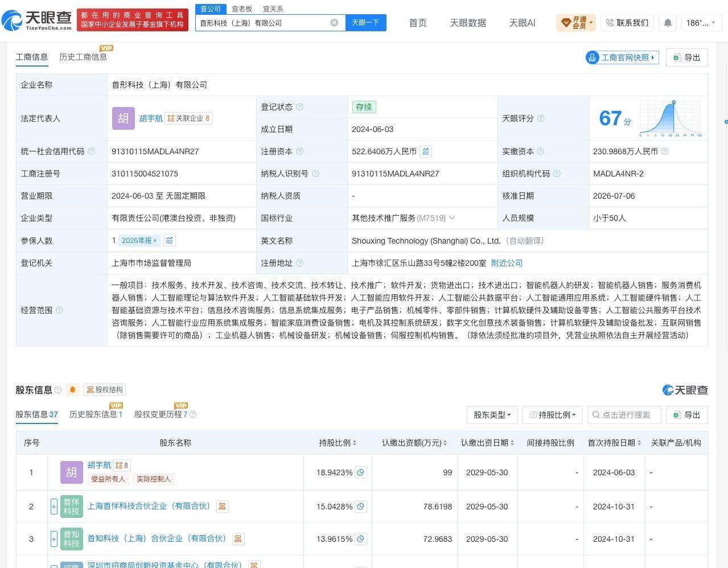This screenshot has width=728, height=568.
Task: Open the 历史工商信息 tab
Action: pos(83,57)
